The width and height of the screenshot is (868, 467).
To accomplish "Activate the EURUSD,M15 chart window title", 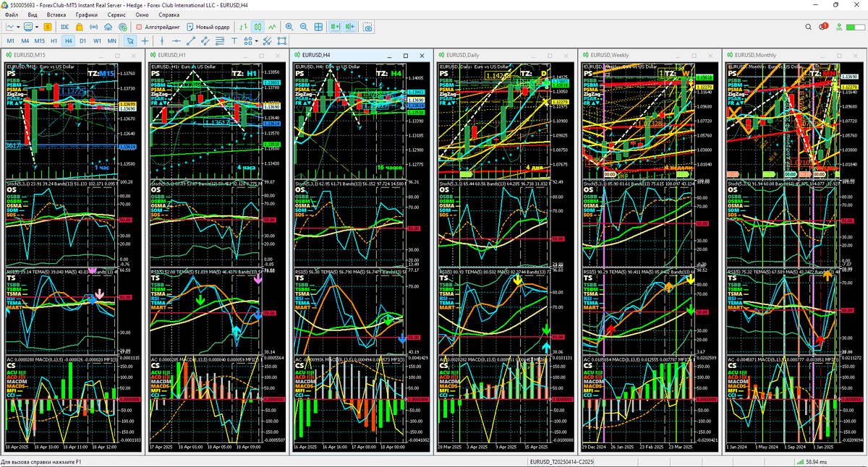I will [x=29, y=55].
